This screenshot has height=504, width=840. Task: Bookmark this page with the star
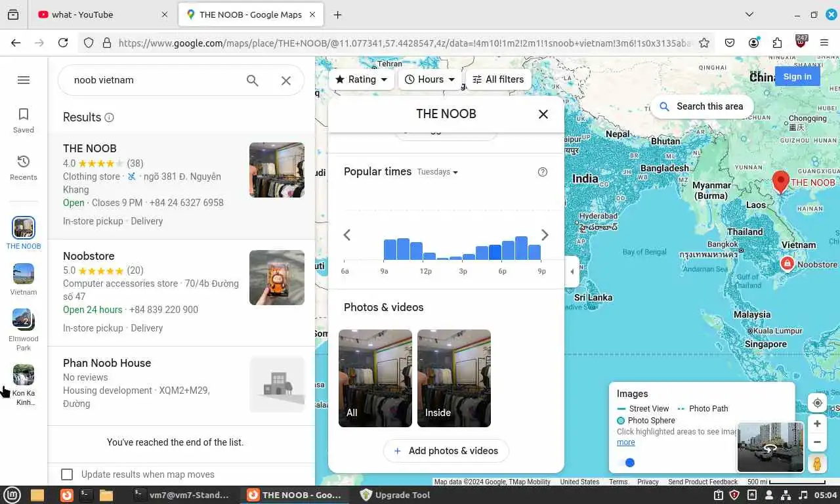[704, 43]
